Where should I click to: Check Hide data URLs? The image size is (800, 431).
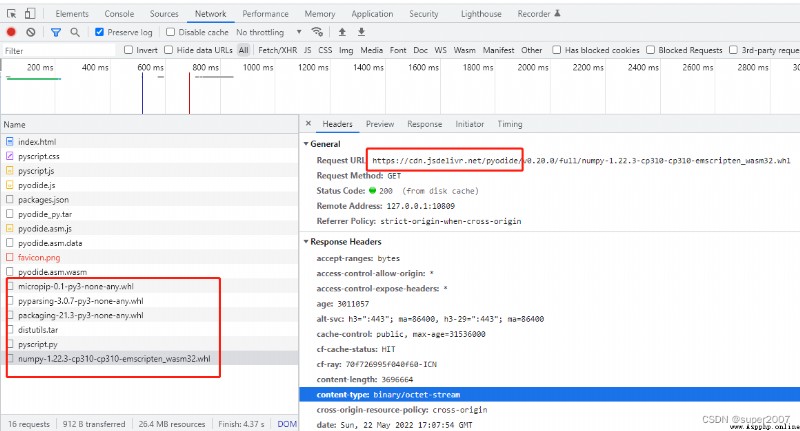168,49
